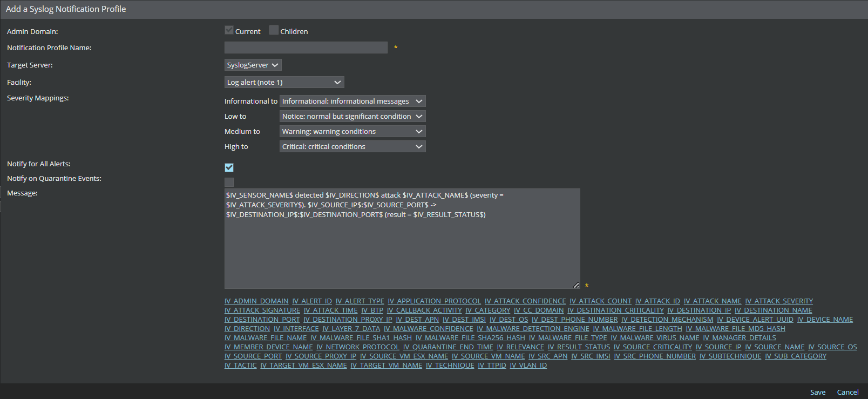Insert the IV_SOURCE_IP variable link
The width and height of the screenshot is (868, 399).
(x=718, y=347)
